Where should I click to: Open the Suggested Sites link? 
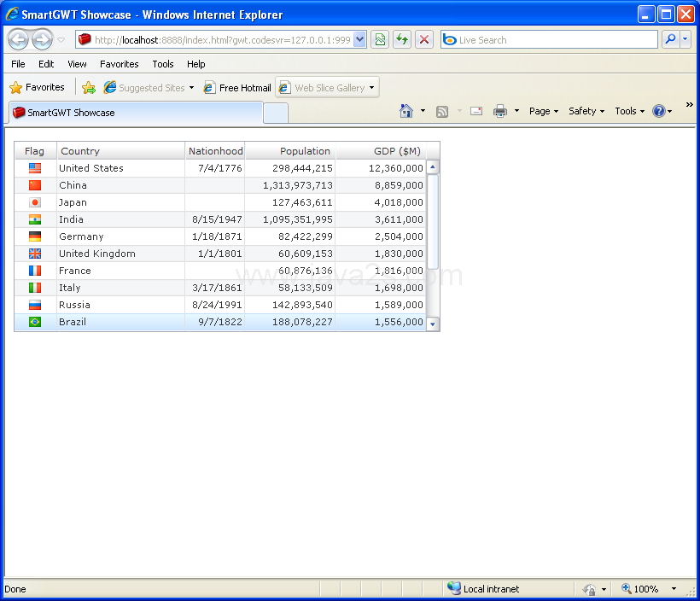pos(149,88)
